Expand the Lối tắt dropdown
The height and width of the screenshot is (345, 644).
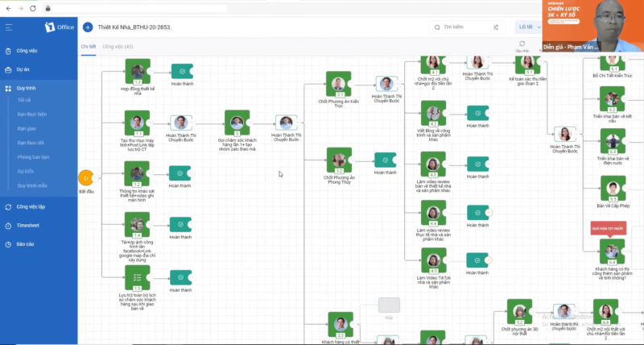point(530,27)
